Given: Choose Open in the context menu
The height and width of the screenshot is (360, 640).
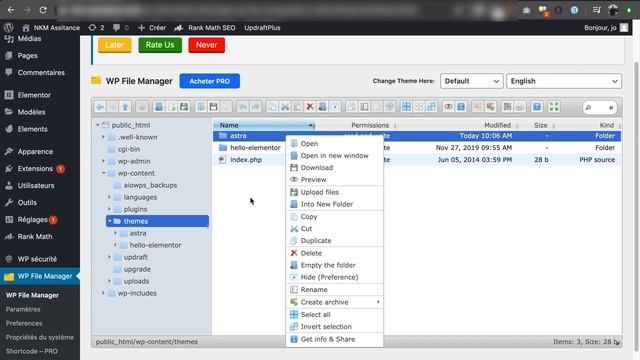Looking at the screenshot, I should 335,144.
